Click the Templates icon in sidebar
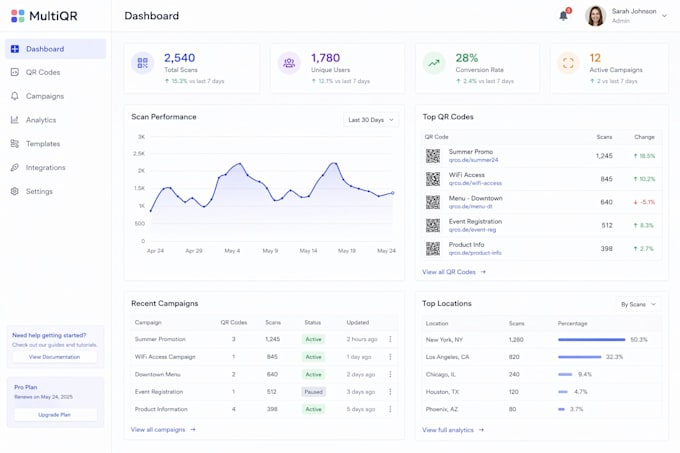Image resolution: width=680 pixels, height=453 pixels. pyautogui.click(x=15, y=143)
